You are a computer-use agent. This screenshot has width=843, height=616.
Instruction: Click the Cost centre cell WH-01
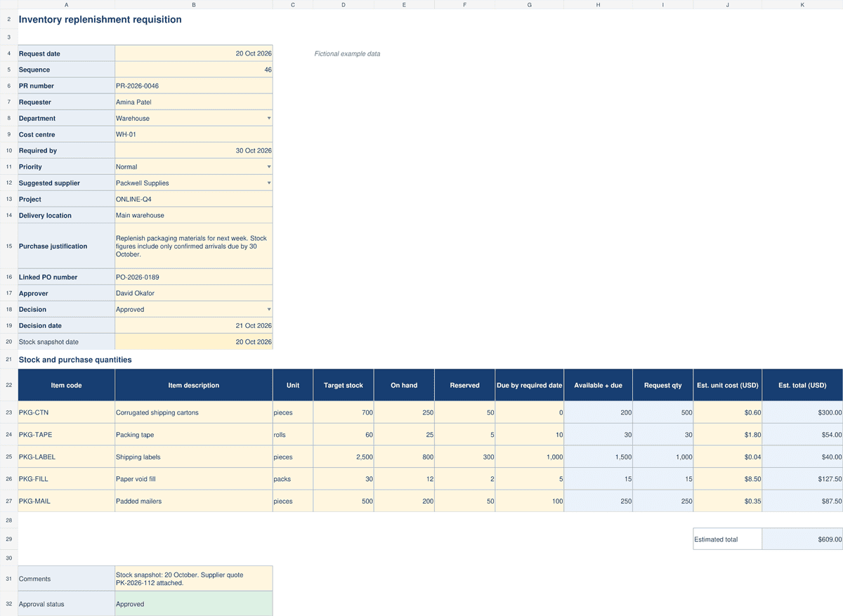(x=194, y=134)
